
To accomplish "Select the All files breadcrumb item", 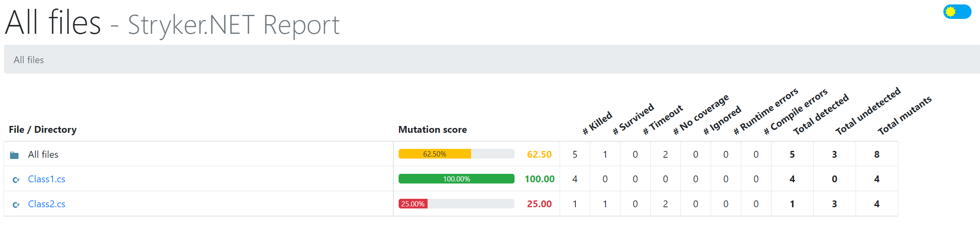I will (x=29, y=60).
